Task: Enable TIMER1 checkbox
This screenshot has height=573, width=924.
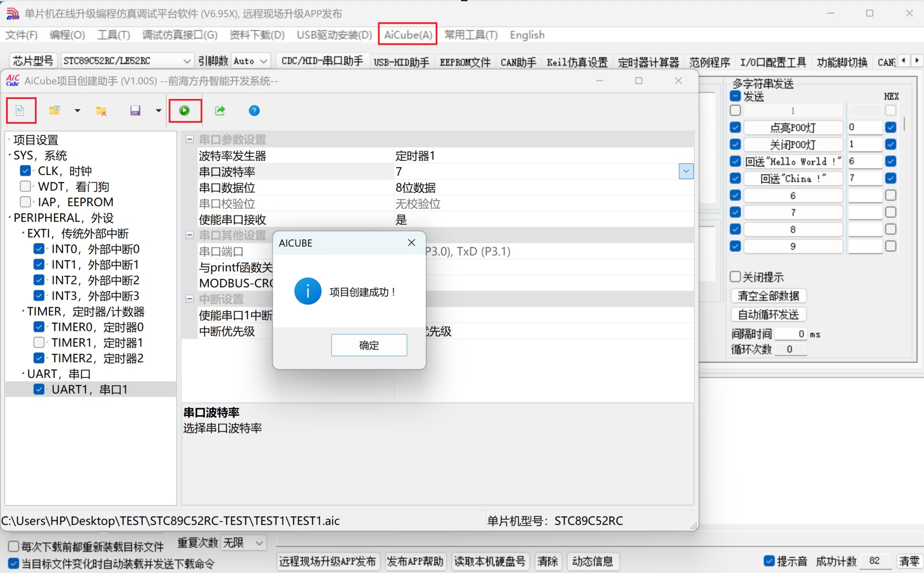Action: (39, 342)
